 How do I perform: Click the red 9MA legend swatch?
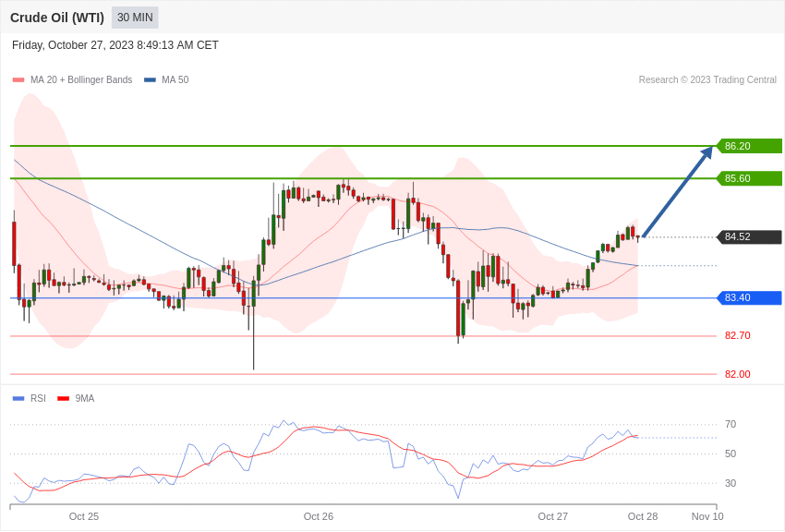point(64,399)
